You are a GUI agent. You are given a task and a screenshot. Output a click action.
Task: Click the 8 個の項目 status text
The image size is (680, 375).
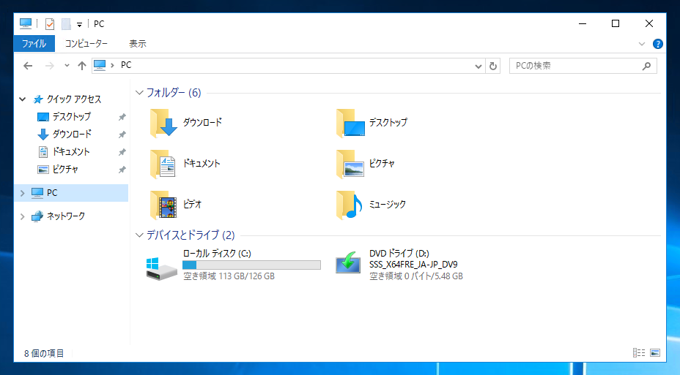(44, 353)
